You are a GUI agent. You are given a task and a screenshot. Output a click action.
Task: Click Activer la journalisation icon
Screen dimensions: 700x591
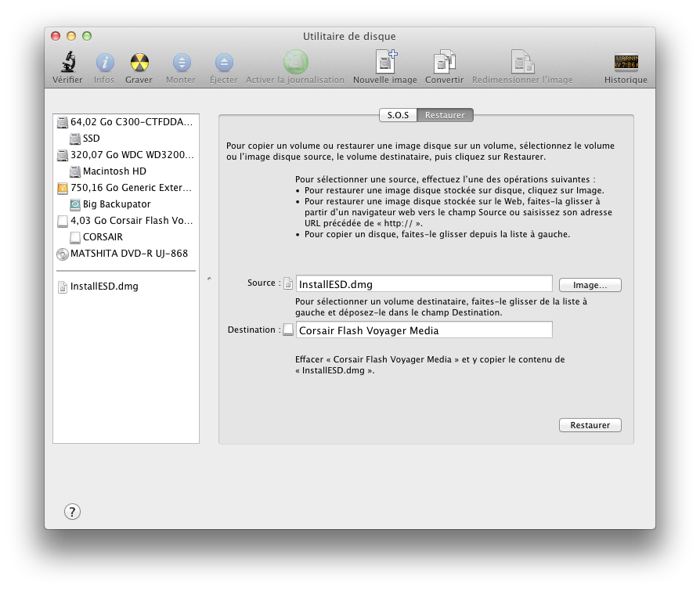(x=295, y=62)
